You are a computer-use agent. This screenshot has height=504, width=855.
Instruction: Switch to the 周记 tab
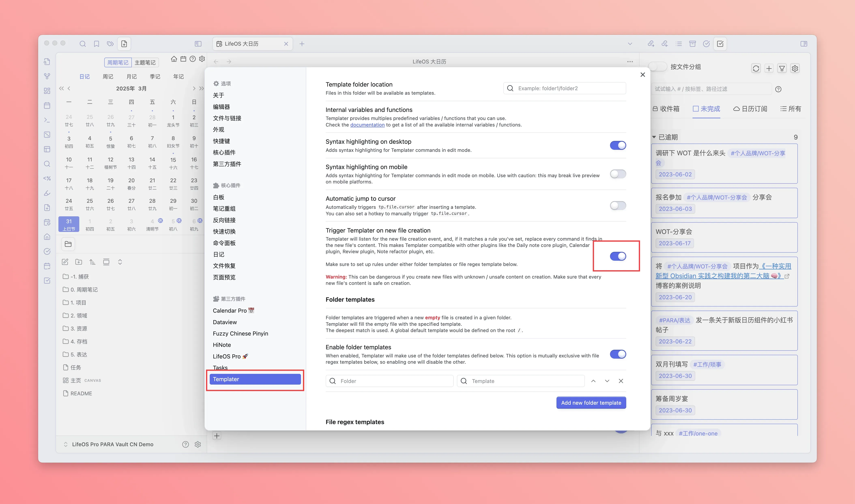pyautogui.click(x=108, y=77)
